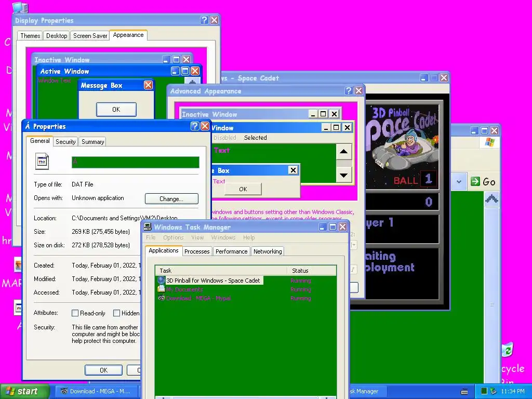532x399 pixels.
Task: Click the scroll up arrow in Advanced Appearance preview
Action: pos(344,151)
